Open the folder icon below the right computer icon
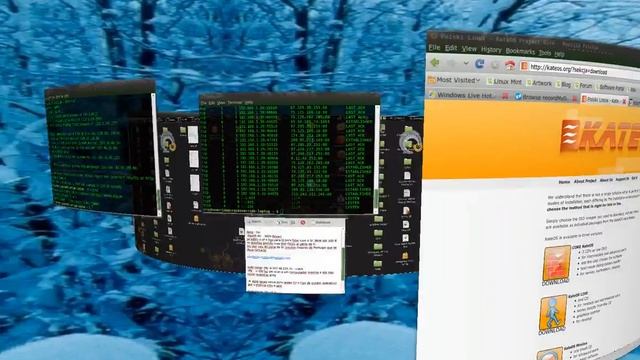The width and height of the screenshot is (640, 360). [x=408, y=162]
